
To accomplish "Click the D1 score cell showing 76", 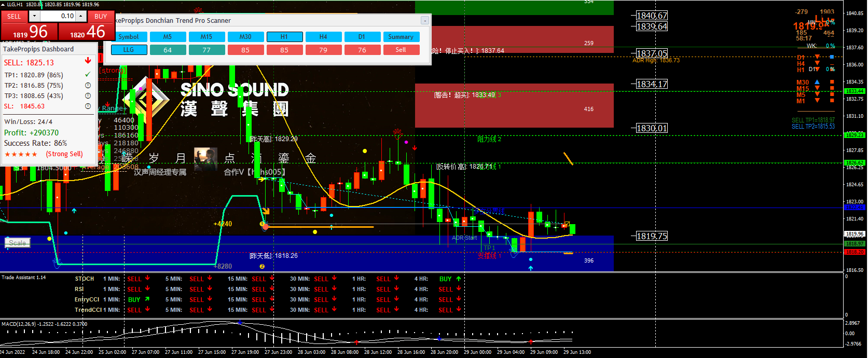I will 362,50.
